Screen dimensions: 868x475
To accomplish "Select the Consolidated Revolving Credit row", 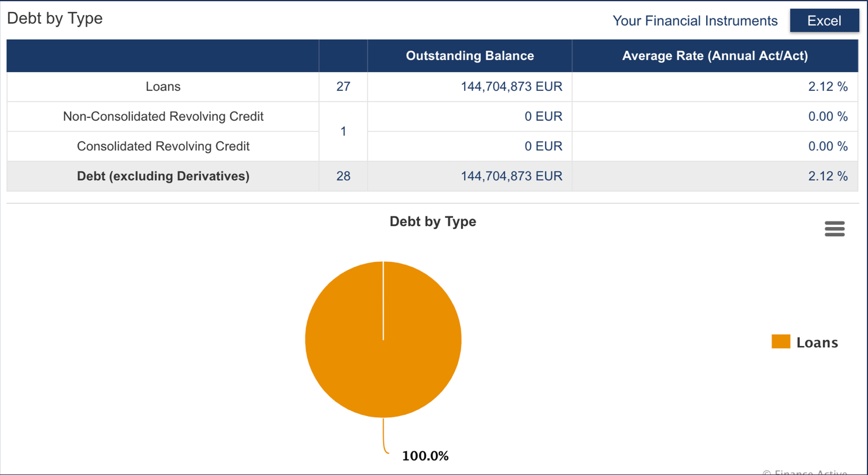I will [163, 146].
